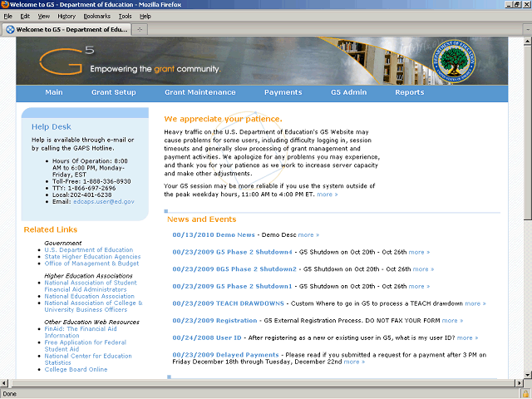Open Office of Management & Budget link
Viewport: 532px width, 399px height.
click(x=91, y=264)
